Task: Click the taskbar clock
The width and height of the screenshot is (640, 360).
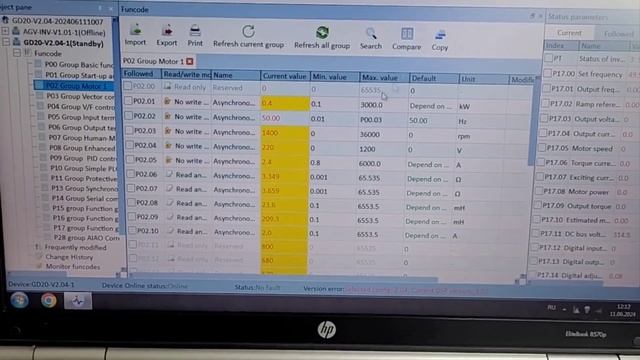Action: tap(622, 310)
